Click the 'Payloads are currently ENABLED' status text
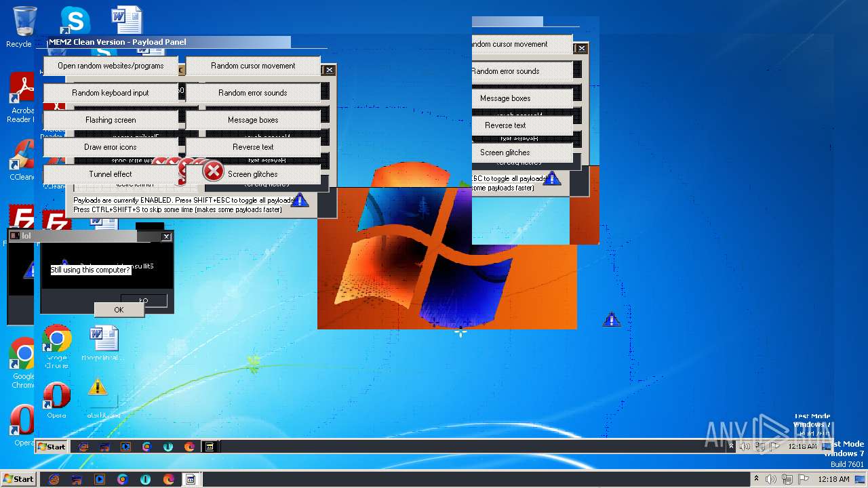This screenshot has height=488, width=868. pos(183,201)
